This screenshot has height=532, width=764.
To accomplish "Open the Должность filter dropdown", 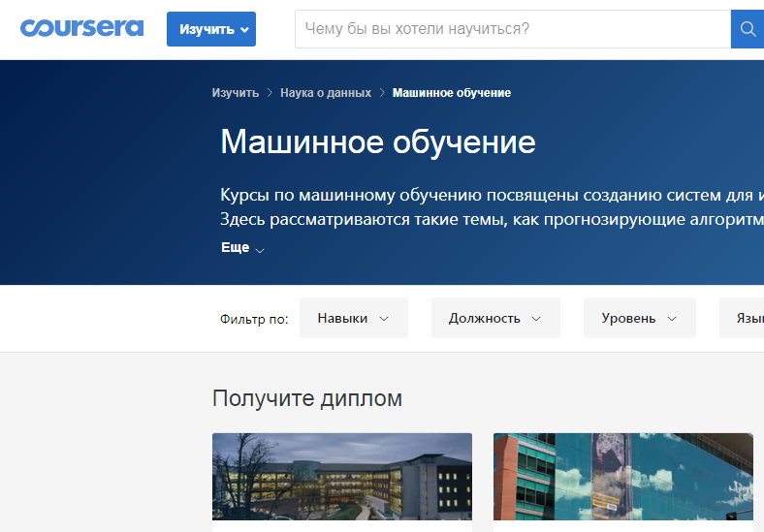I will (495, 318).
